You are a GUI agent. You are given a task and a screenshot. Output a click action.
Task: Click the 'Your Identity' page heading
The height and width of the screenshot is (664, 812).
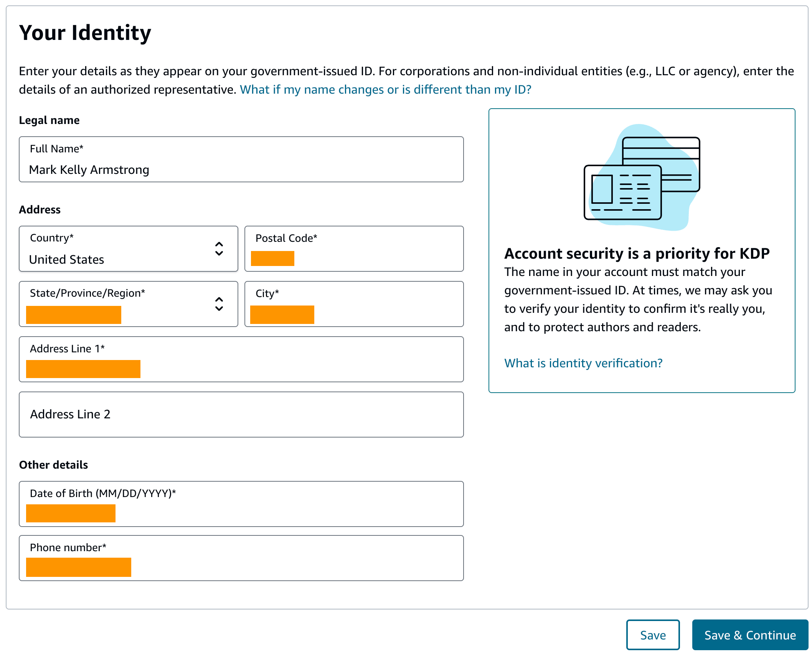(85, 33)
